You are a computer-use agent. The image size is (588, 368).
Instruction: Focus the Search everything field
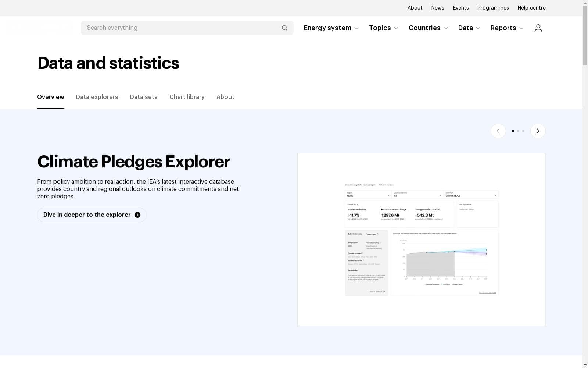187,28
